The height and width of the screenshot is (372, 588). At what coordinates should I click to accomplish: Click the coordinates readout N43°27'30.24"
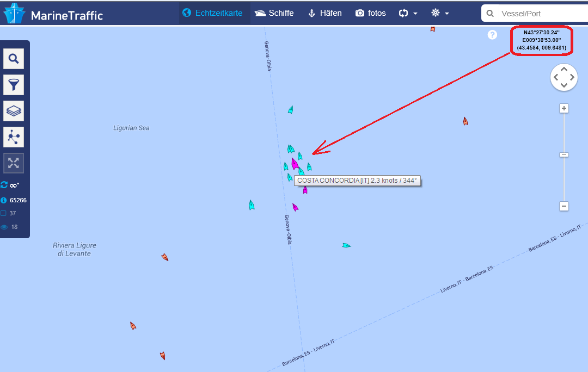pos(542,33)
